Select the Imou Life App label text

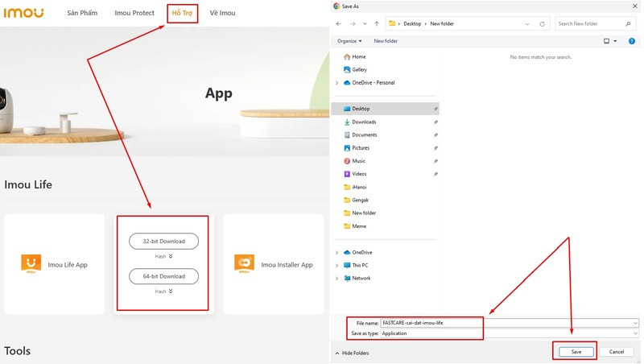(68, 265)
